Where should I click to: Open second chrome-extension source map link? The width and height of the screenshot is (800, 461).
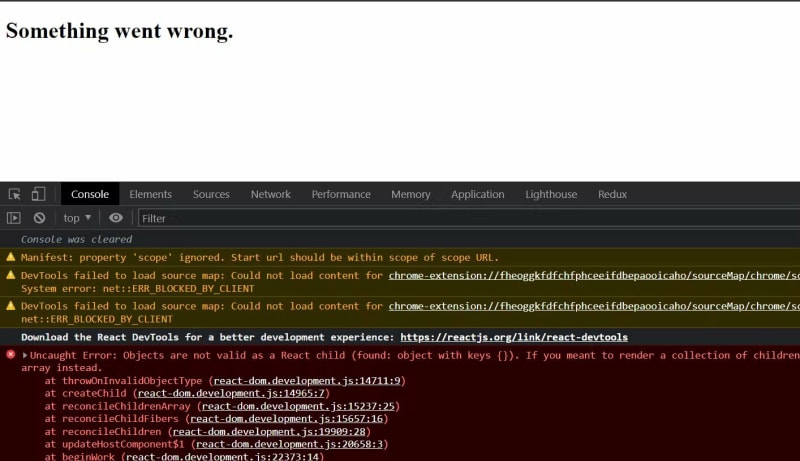pos(594,306)
